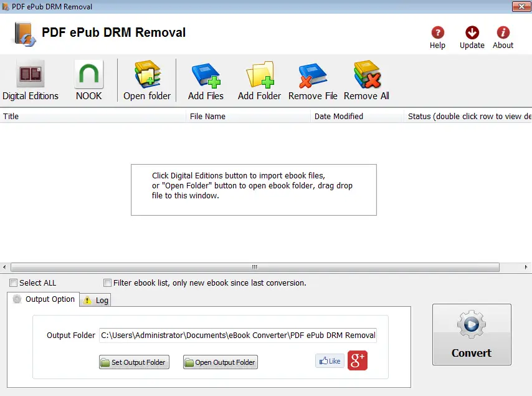Click the scrollbar right arrow
The width and height of the screenshot is (532, 396).
tap(526, 268)
